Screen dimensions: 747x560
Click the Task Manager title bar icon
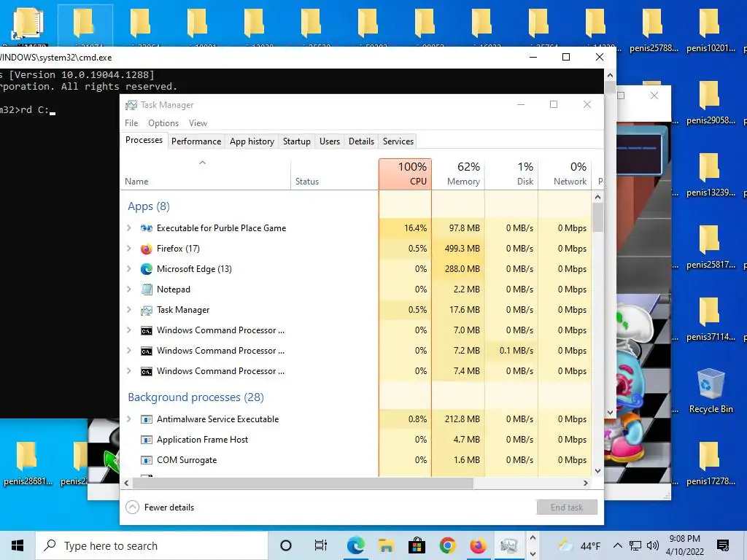(x=131, y=105)
